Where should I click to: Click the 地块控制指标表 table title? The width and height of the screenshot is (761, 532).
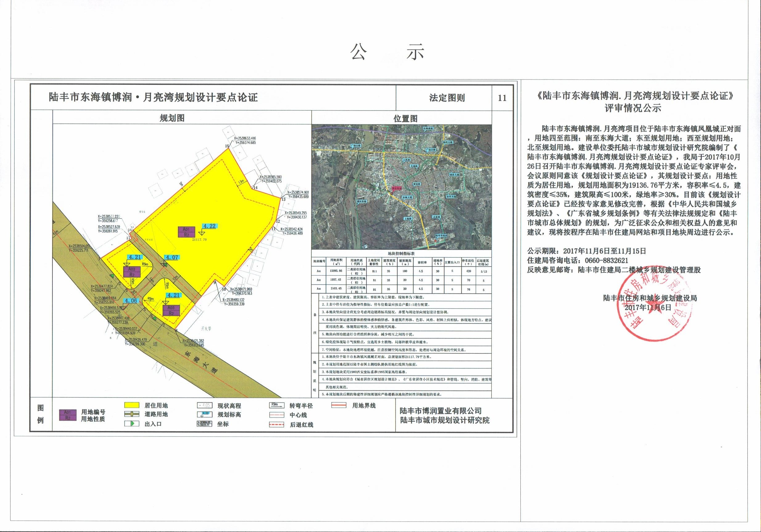(x=402, y=253)
